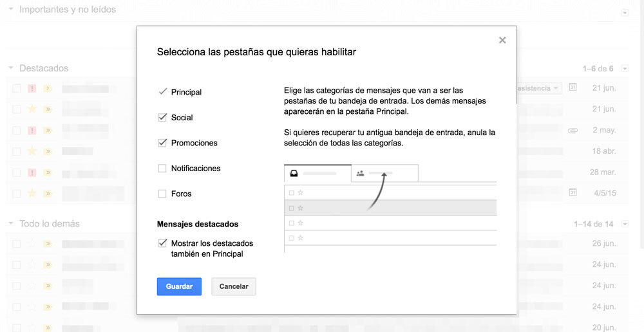Image resolution: width=644 pixels, height=332 pixels.
Task: Select checkbox of the 2 may. message
Action: click(x=17, y=131)
